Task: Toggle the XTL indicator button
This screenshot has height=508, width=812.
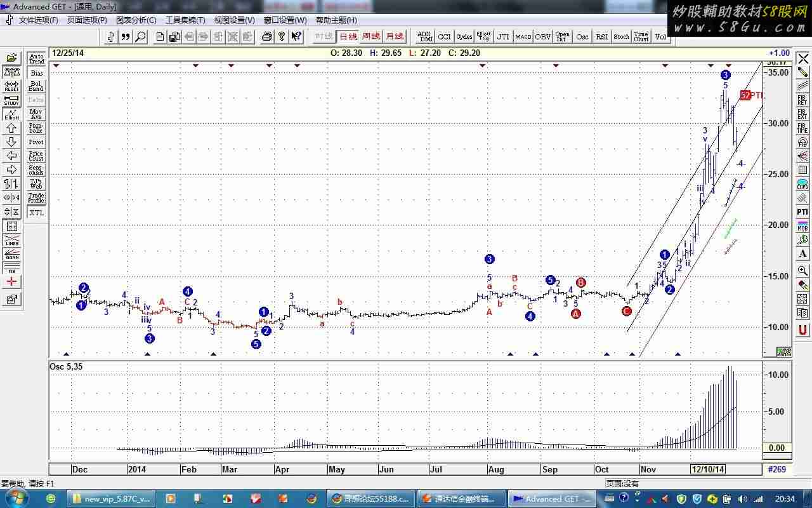Action: pyautogui.click(x=36, y=213)
